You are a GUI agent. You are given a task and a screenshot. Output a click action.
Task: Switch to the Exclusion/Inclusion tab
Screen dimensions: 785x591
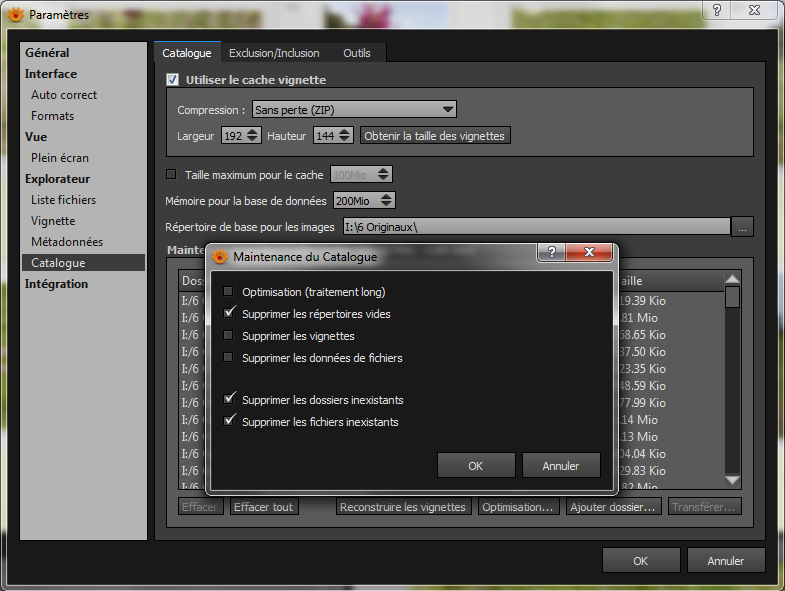(x=274, y=53)
